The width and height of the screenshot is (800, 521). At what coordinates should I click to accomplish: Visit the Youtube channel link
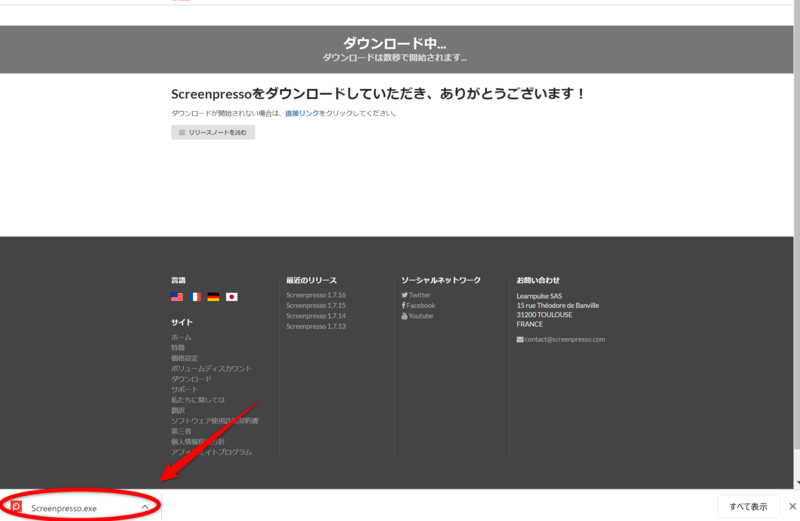[x=417, y=316]
